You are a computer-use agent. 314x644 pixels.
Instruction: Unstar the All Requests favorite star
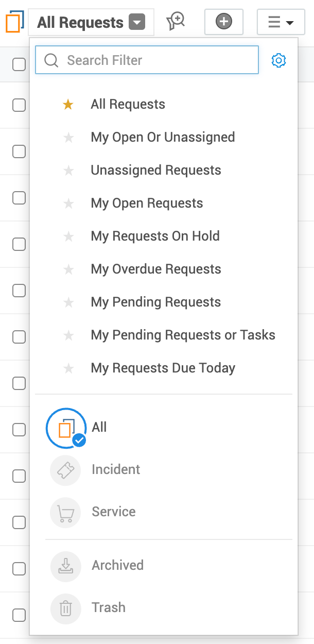pos(68,105)
